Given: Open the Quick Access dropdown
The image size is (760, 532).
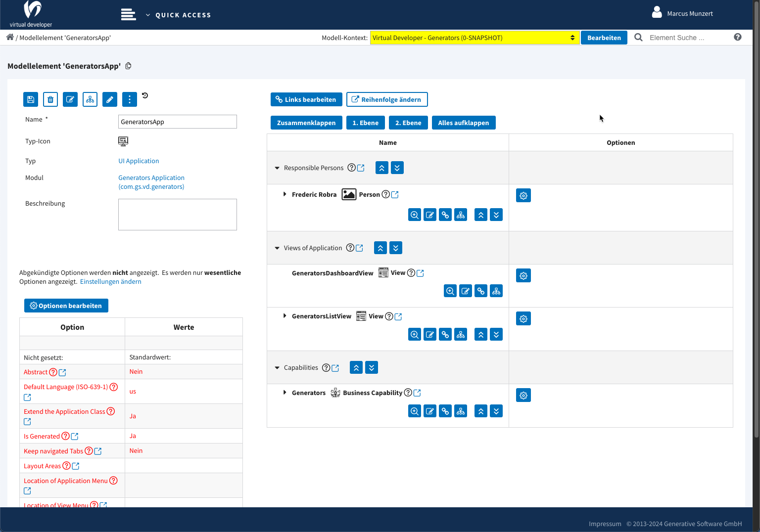Looking at the screenshot, I should (x=178, y=15).
